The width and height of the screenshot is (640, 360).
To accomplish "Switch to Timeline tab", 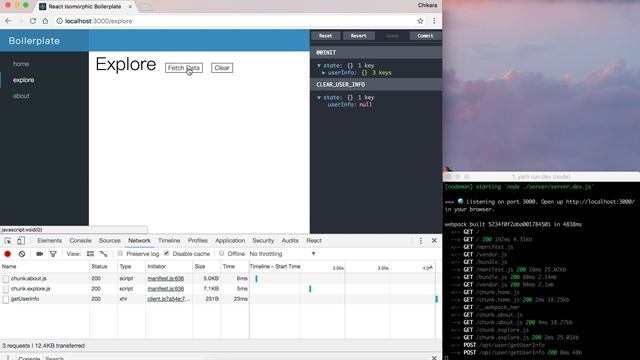I will pyautogui.click(x=169, y=241).
